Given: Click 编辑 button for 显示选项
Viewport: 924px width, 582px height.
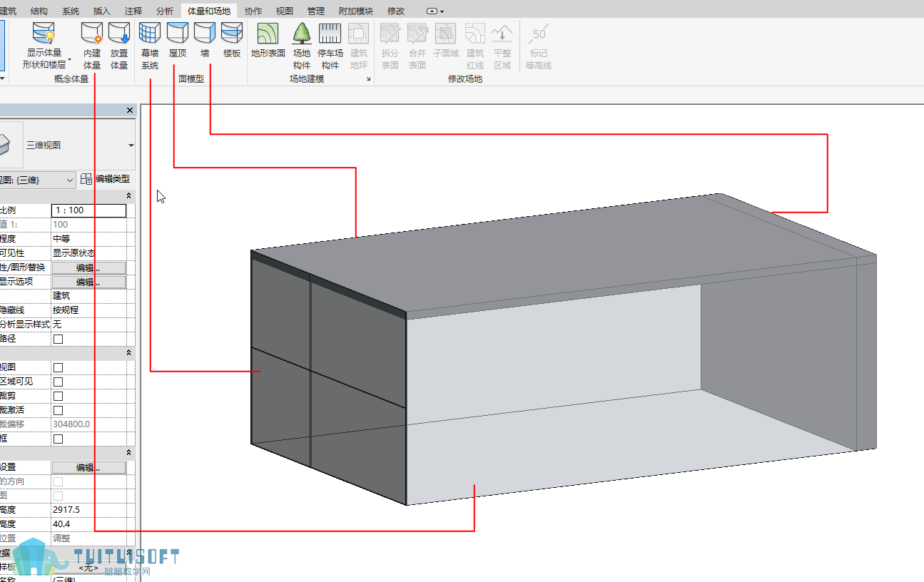Looking at the screenshot, I should [x=88, y=282].
